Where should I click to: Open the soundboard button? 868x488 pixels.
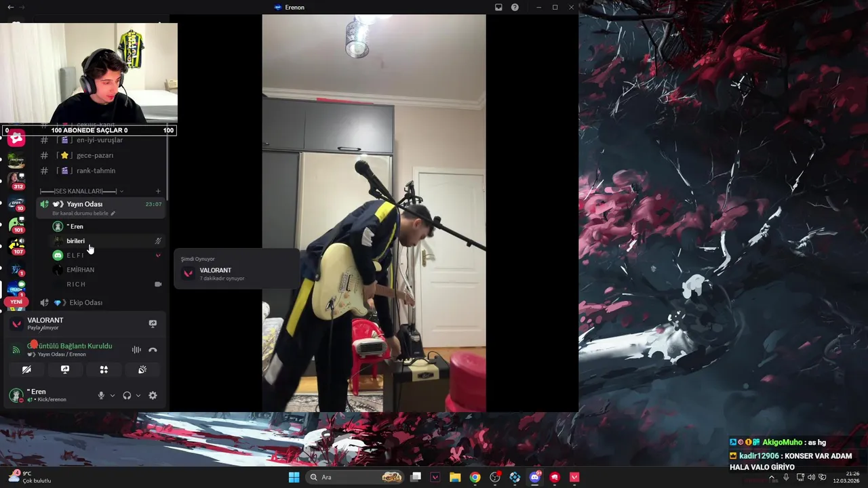[x=142, y=369]
